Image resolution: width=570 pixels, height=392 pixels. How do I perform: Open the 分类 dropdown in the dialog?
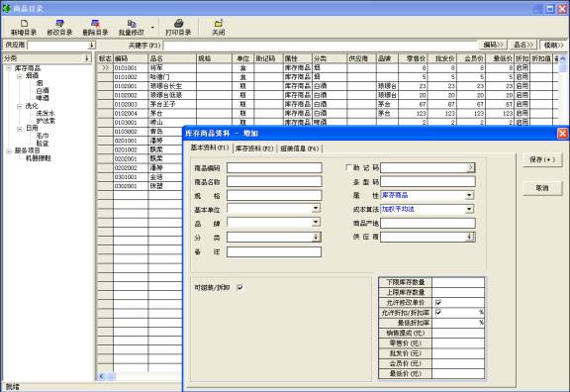[x=316, y=238]
